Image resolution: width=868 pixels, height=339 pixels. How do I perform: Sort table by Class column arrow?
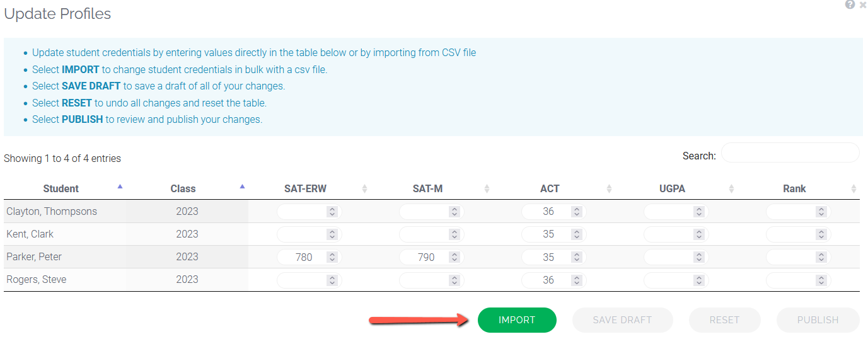tap(242, 187)
